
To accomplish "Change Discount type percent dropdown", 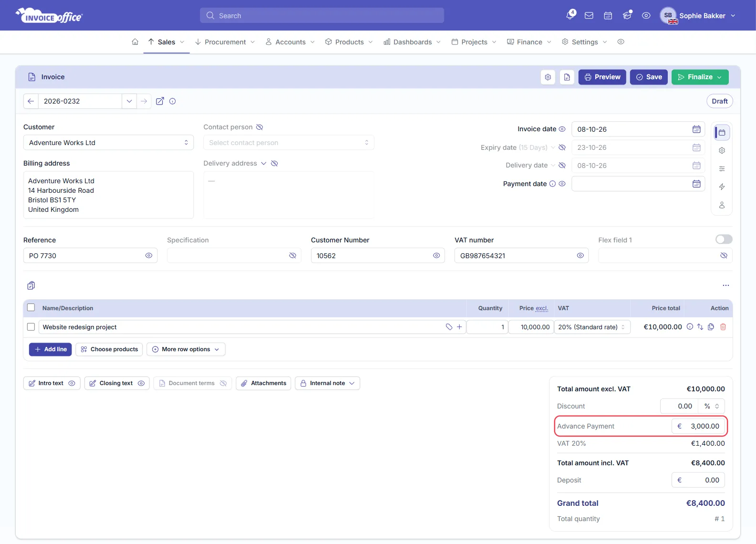I will 712,406.
